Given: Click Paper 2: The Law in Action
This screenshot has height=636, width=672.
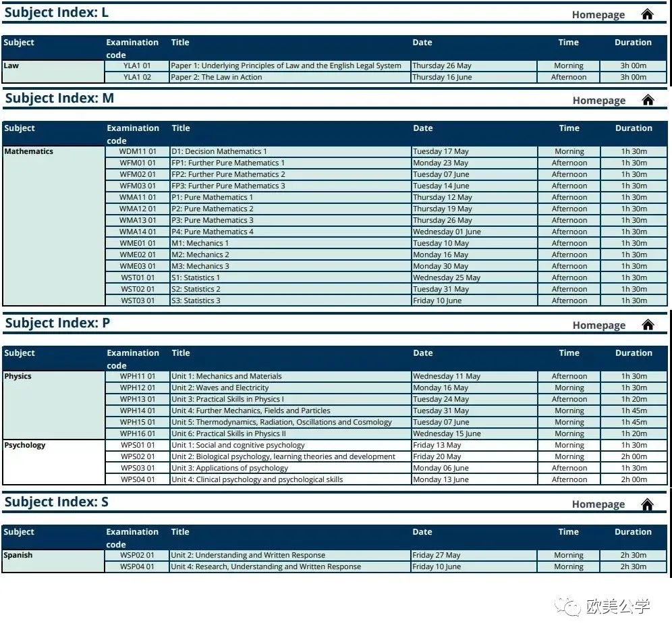Looking at the screenshot, I should tap(216, 77).
